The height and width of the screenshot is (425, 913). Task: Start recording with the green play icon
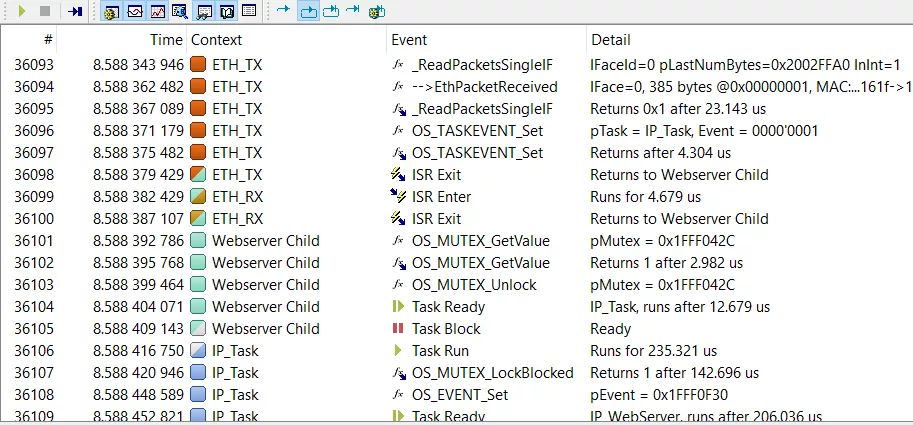pyautogui.click(x=22, y=11)
